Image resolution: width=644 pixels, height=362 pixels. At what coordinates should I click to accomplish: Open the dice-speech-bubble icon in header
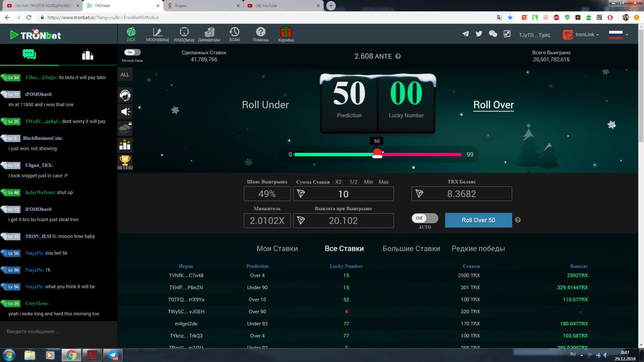click(507, 34)
